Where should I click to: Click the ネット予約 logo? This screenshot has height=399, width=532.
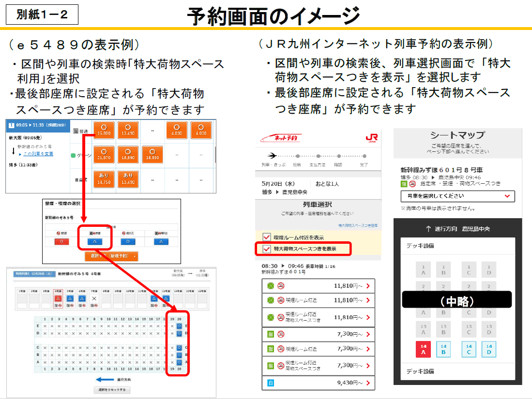coord(280,138)
